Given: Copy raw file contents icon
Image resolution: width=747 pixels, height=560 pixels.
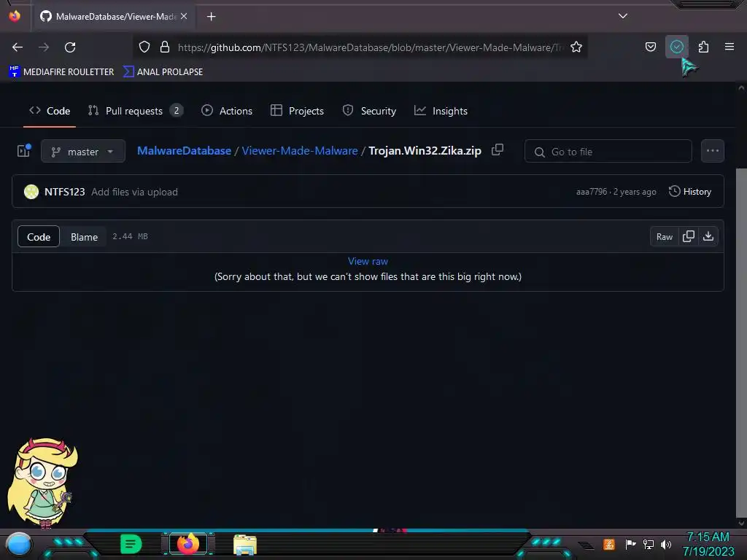Looking at the screenshot, I should coord(689,237).
